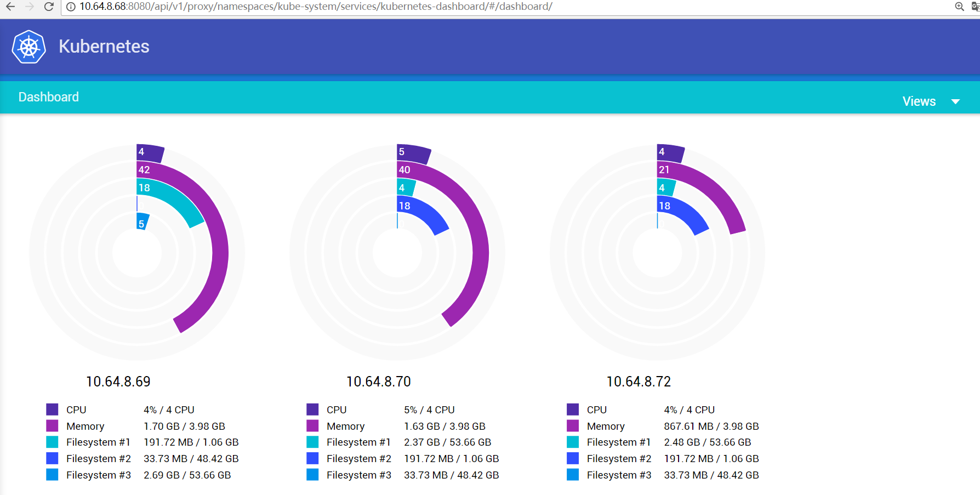Click the site info icon in address bar
This screenshot has height=495, width=980.
click(x=71, y=7)
